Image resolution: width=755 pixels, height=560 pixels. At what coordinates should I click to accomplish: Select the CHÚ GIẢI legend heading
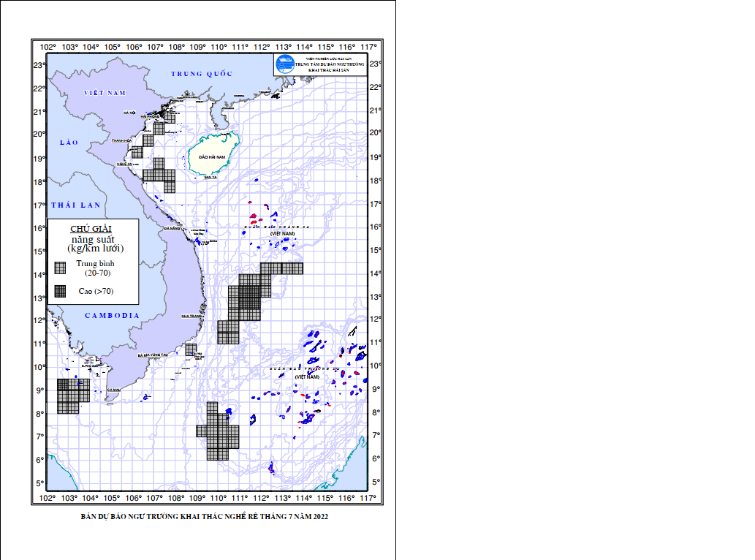pos(91,229)
